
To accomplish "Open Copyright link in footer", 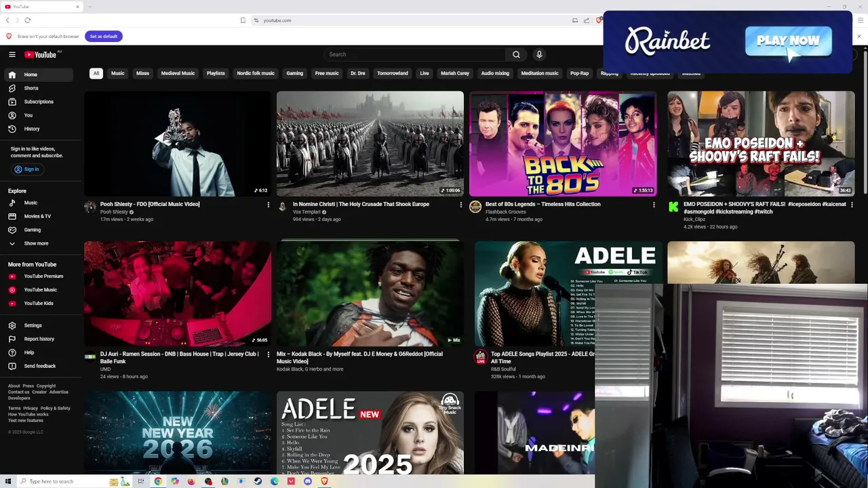I will (x=46, y=386).
